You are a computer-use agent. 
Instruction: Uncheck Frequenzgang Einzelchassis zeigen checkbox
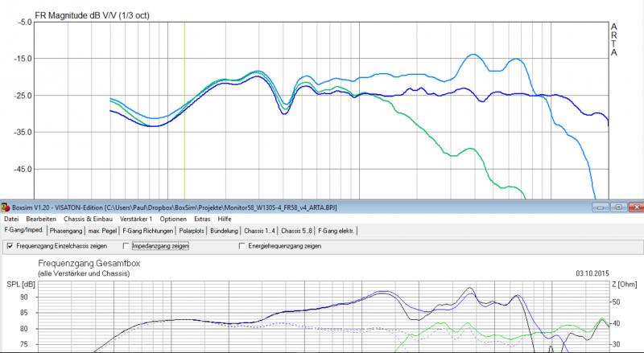10,246
